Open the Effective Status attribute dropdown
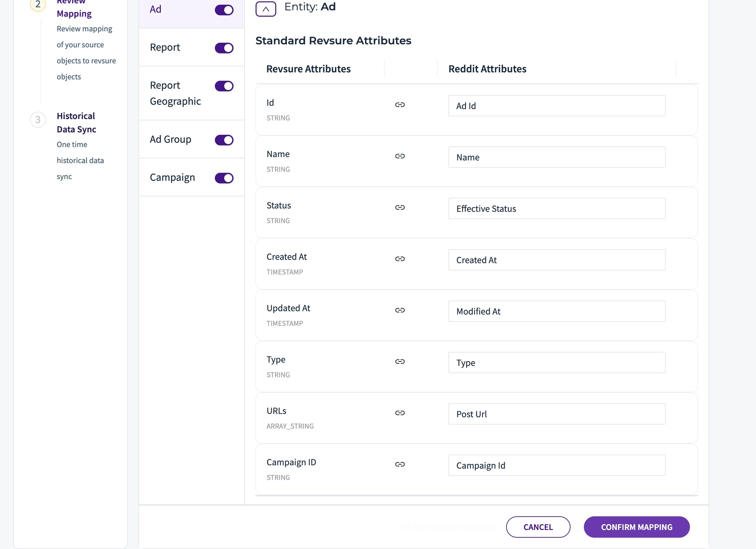Image resolution: width=756 pixels, height=549 pixels. tap(556, 209)
